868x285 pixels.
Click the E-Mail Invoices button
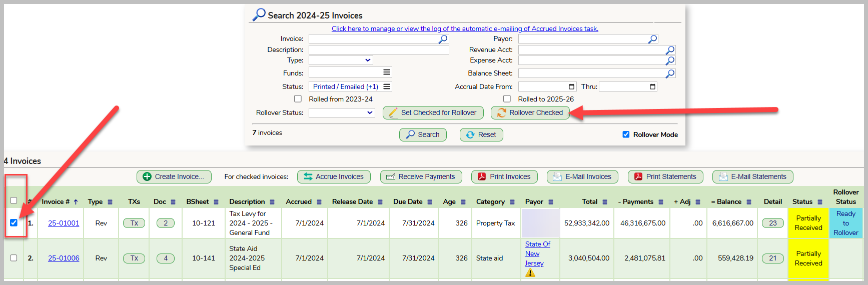[x=582, y=176]
